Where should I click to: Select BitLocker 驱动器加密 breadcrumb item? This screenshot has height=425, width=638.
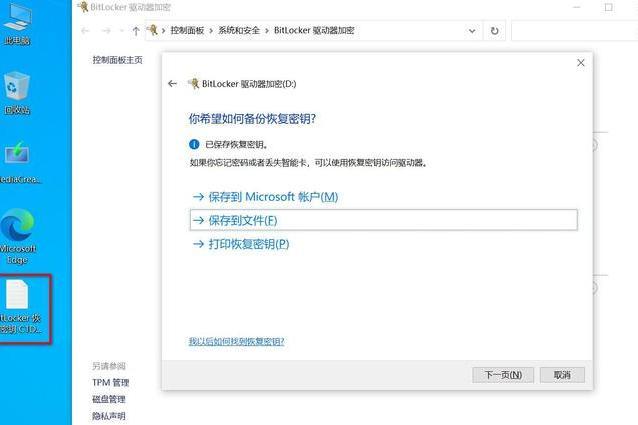314,31
